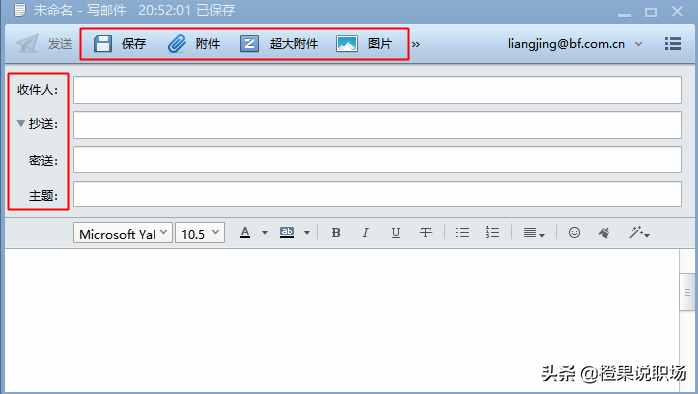The height and width of the screenshot is (394, 698).
Task: Toggle underline formatting
Action: 395,232
